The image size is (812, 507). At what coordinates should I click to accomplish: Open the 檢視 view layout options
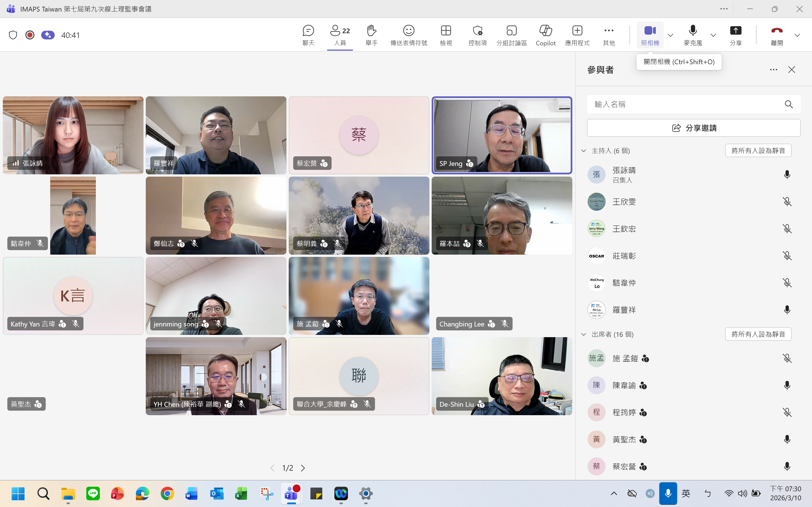[x=445, y=35]
